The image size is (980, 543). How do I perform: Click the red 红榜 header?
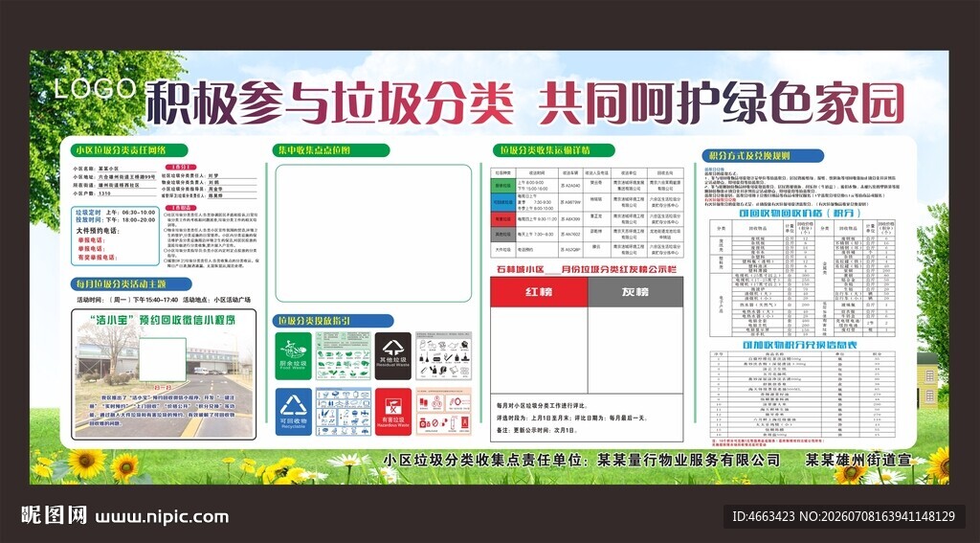coord(539,292)
